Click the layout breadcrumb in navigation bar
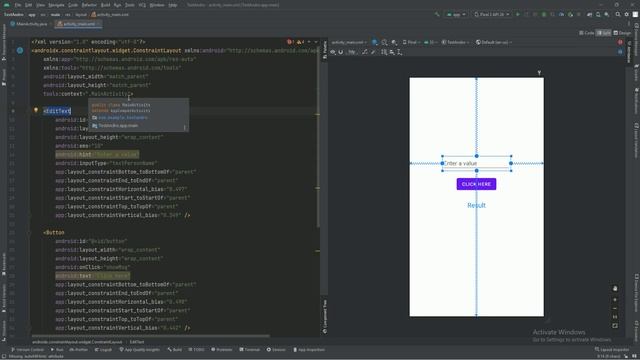Screen dimensions: 640x360 click(81, 14)
